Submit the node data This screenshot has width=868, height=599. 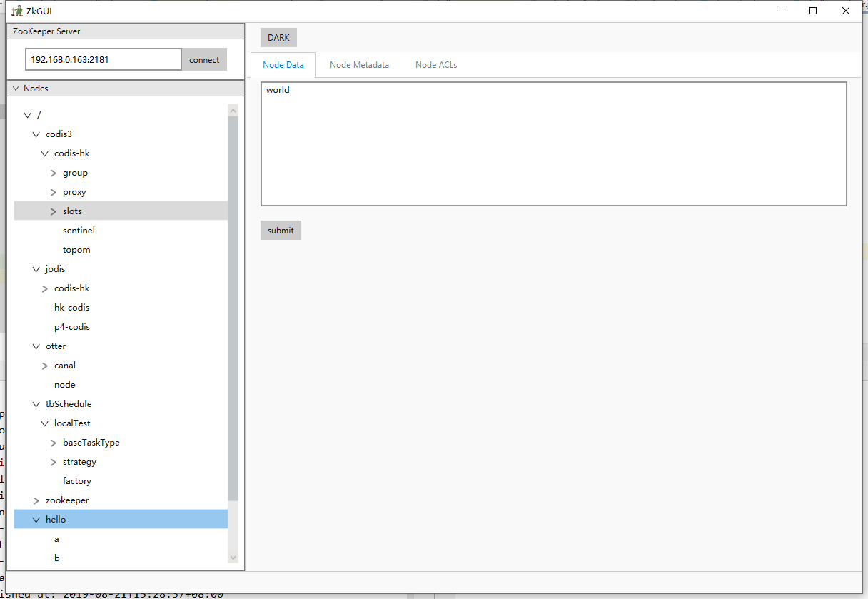pos(281,230)
